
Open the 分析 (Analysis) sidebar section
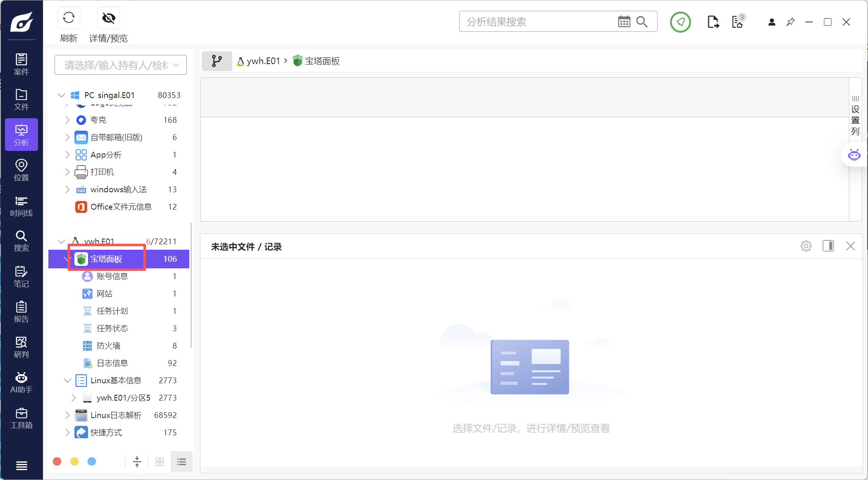[21, 135]
